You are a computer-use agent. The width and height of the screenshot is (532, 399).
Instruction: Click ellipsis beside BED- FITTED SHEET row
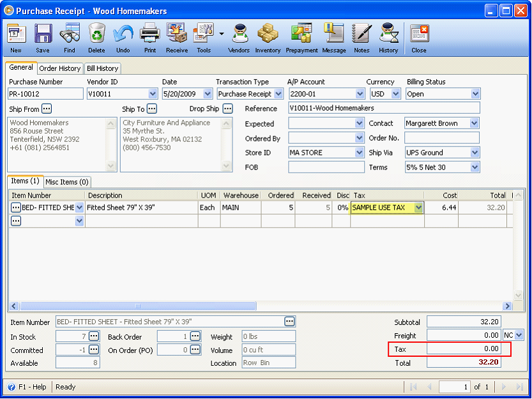pos(16,207)
